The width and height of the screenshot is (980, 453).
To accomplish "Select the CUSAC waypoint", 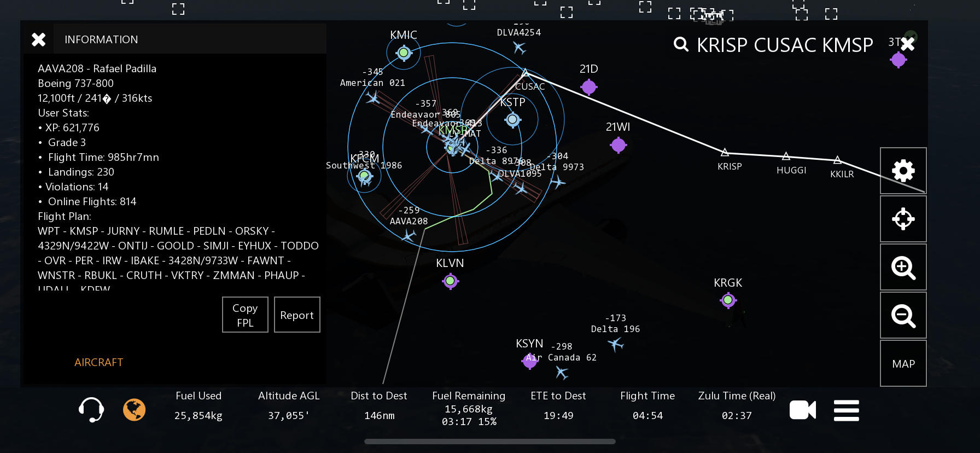I will click(525, 73).
